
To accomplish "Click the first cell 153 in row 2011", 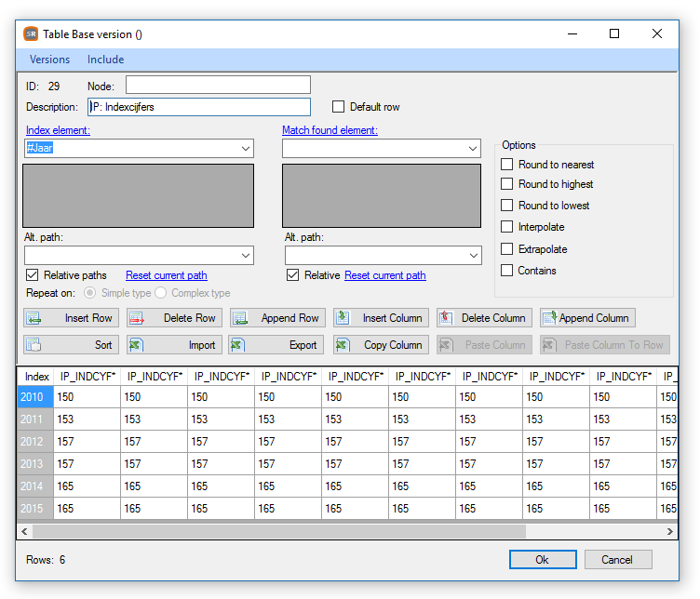I will (87, 419).
